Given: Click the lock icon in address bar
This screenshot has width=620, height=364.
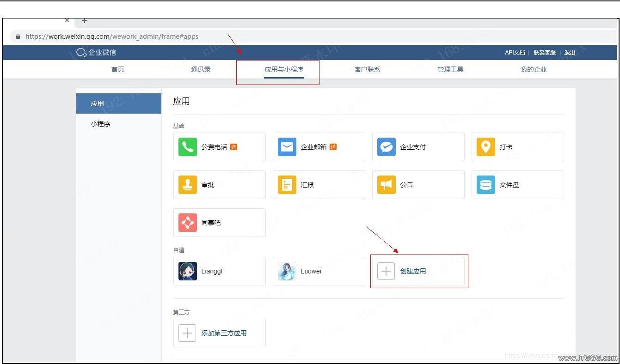Looking at the screenshot, I should [18, 36].
